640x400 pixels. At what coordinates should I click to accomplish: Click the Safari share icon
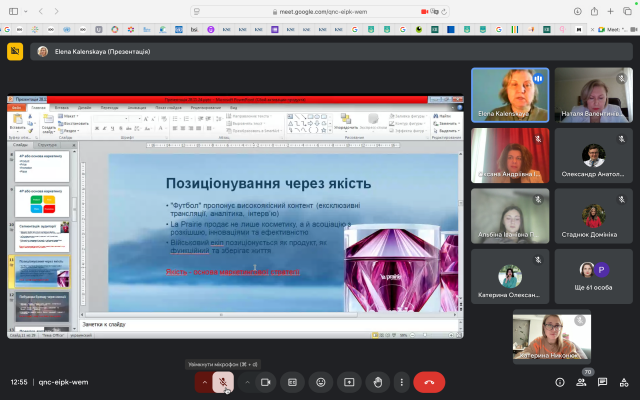point(596,12)
